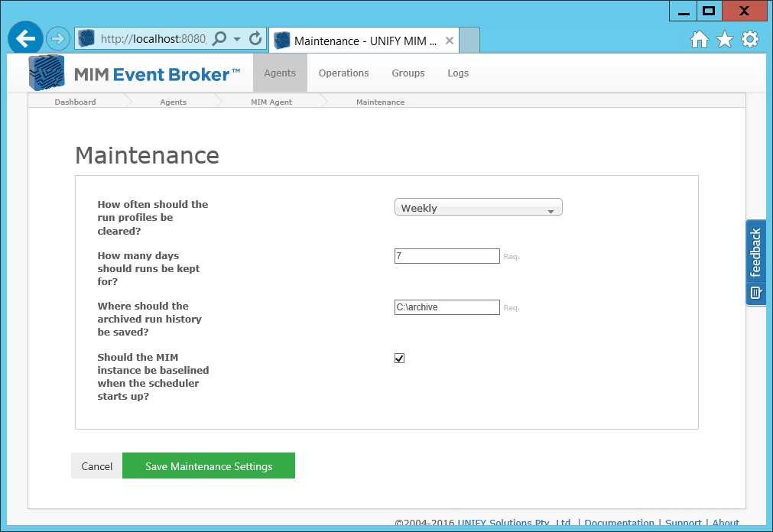Click the archive path field C:\archive

pos(447,307)
